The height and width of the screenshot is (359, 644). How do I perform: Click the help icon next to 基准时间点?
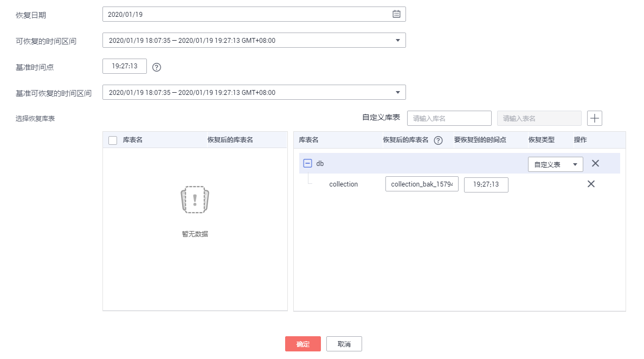pyautogui.click(x=157, y=67)
